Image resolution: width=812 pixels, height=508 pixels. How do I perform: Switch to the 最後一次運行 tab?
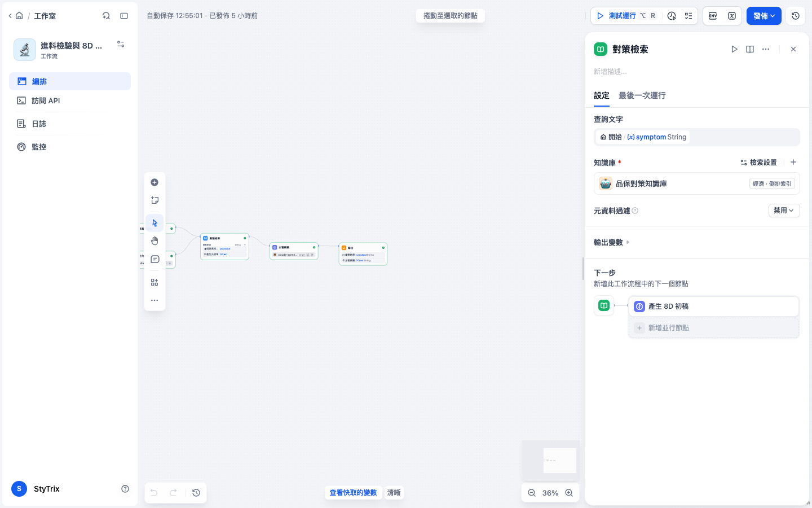coord(642,95)
